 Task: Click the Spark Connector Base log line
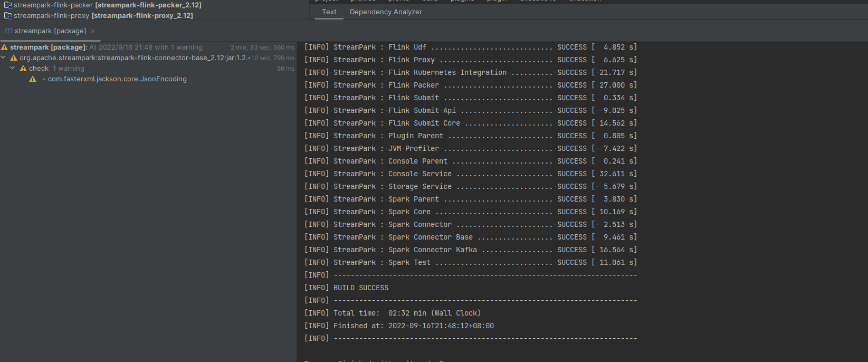[471, 237]
